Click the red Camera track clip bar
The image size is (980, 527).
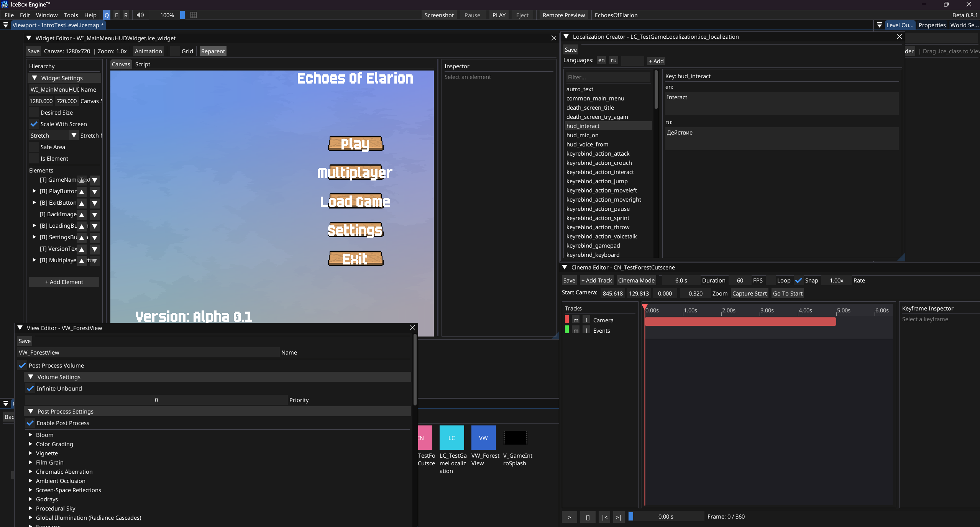pos(740,321)
